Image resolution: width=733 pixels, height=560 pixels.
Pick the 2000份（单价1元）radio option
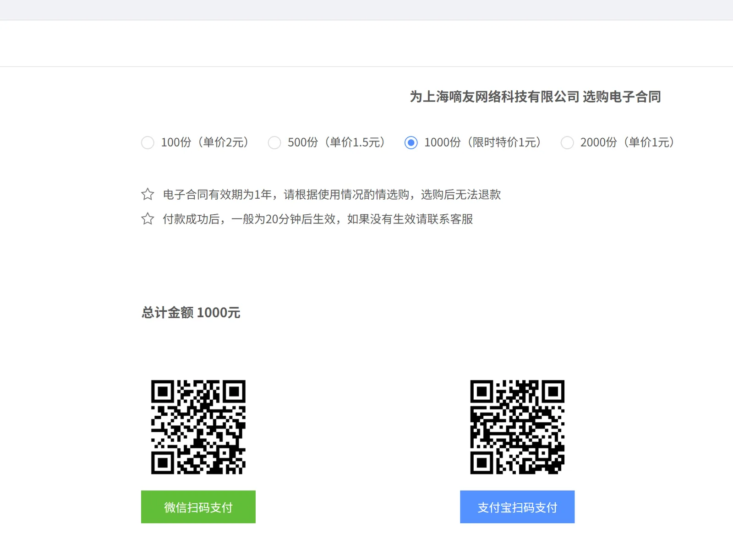[567, 142]
